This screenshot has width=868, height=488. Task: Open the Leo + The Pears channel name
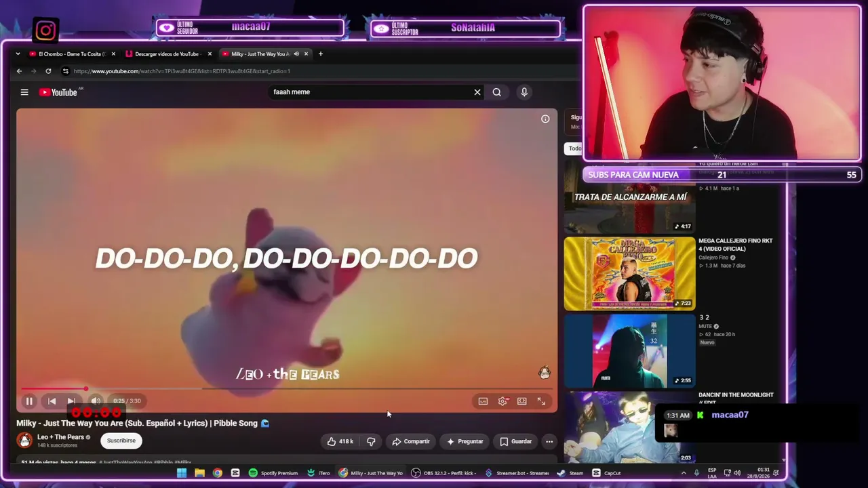click(x=60, y=437)
